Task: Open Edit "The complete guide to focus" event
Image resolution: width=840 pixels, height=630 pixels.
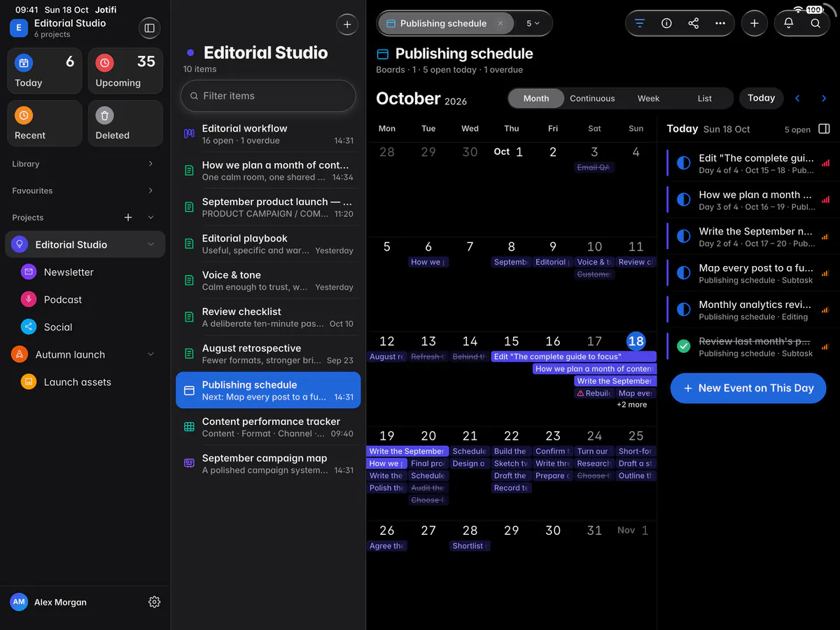Action: (x=574, y=357)
